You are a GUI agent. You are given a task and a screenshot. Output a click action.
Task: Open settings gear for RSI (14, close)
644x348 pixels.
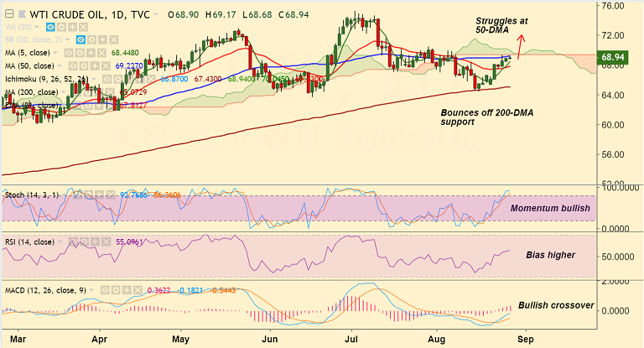coord(84,242)
